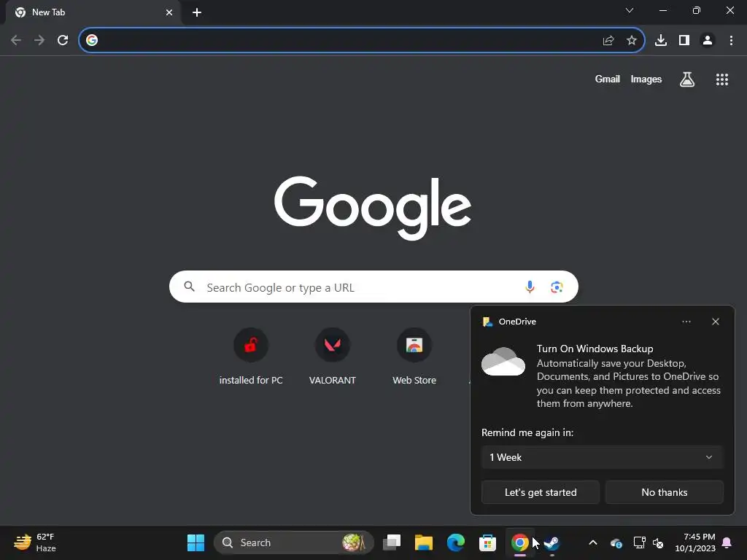Screen dimensions: 747x560
Task: Reload the current page
Action: (x=63, y=41)
